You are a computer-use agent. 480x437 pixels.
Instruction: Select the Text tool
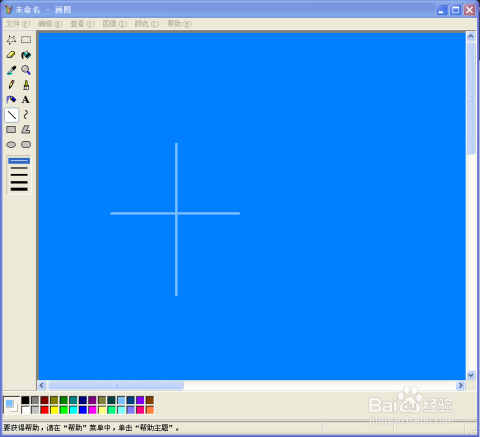(26, 99)
